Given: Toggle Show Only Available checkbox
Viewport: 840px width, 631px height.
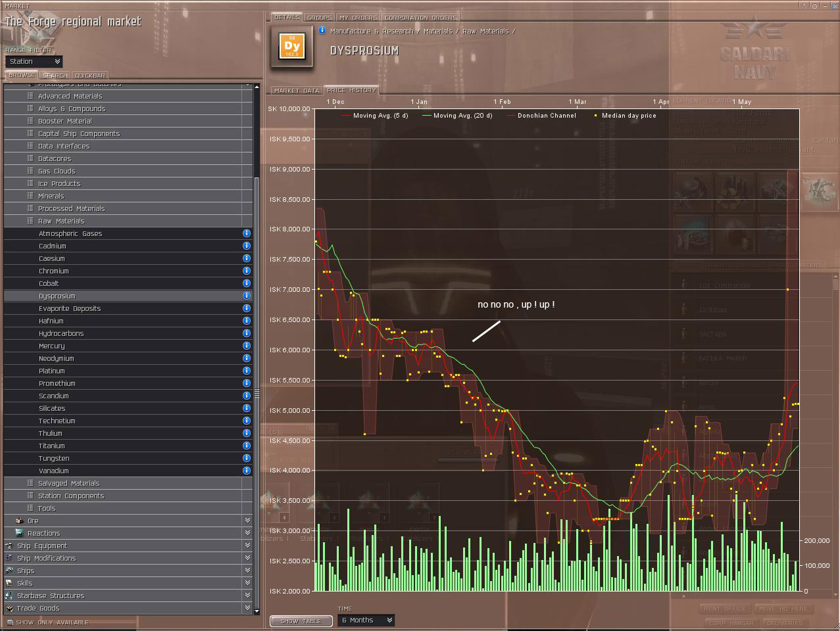Looking at the screenshot, I should coord(10,622).
